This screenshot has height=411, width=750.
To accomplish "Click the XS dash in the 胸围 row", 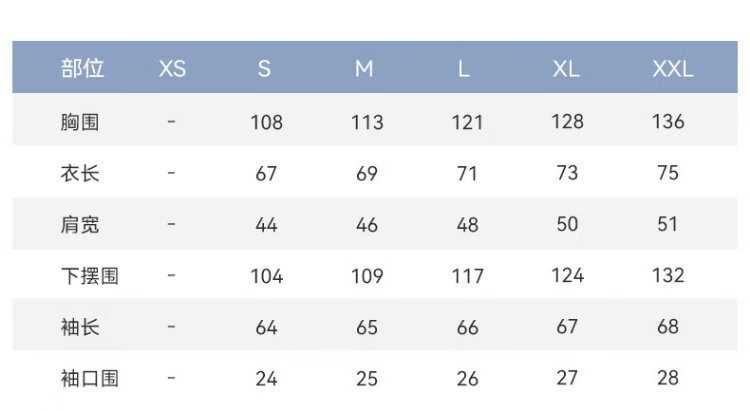I will [172, 122].
